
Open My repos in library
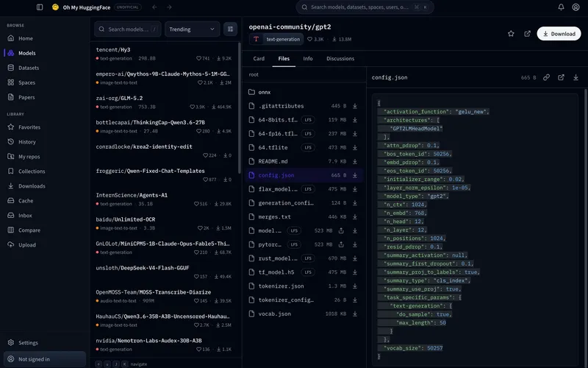tap(45, 156)
